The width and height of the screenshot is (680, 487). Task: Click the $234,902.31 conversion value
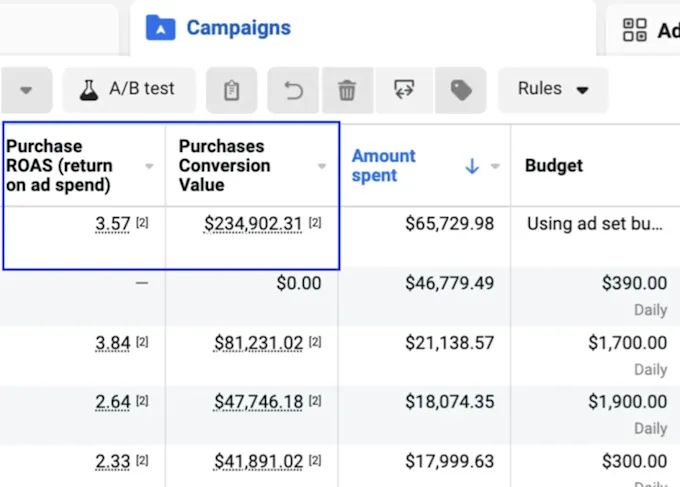pyautogui.click(x=252, y=224)
